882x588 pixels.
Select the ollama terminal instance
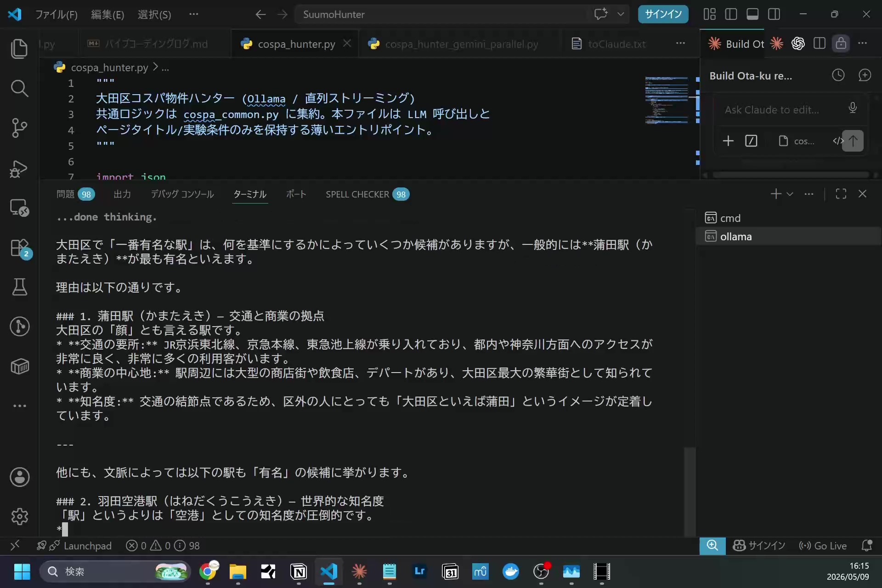(788, 237)
